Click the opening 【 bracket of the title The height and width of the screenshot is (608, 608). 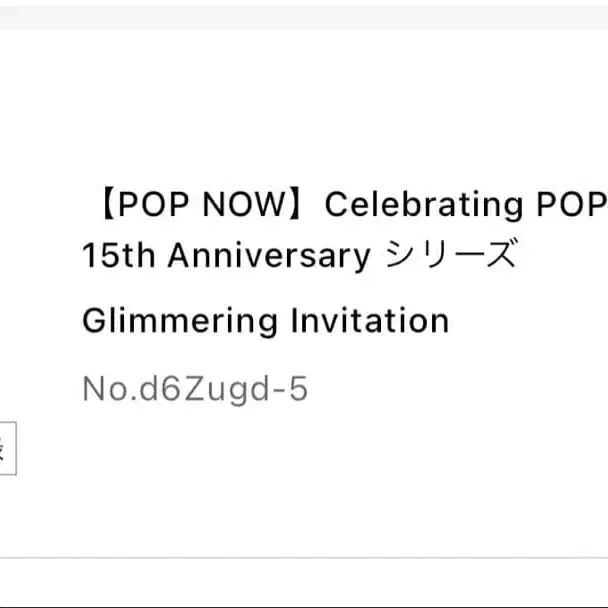[x=104, y=205]
